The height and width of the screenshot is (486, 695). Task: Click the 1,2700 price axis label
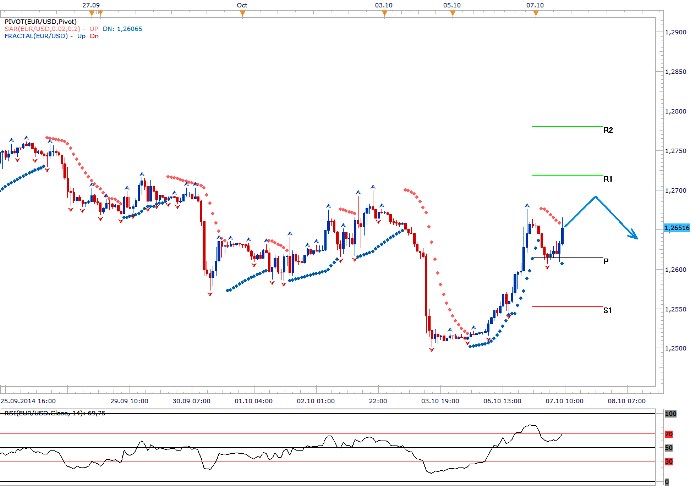pyautogui.click(x=675, y=190)
